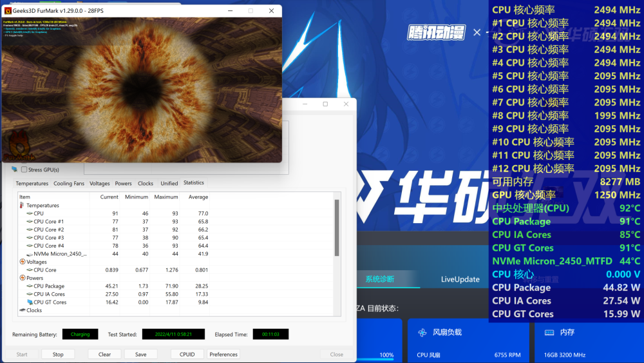Click the 腾讯动漫 logo on the wallpaper

click(436, 32)
